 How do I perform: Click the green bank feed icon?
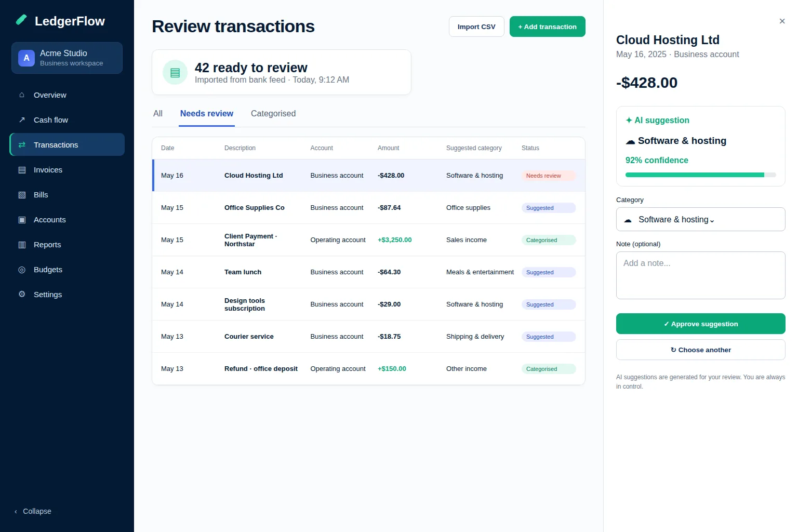tap(175, 72)
